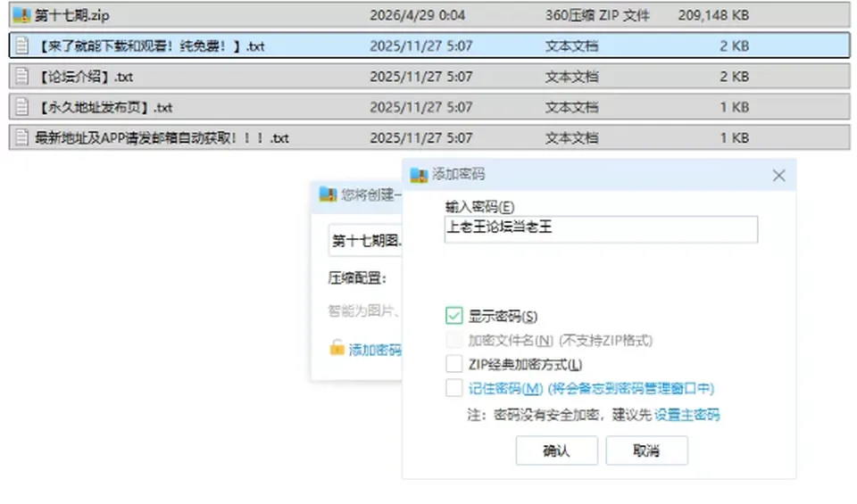Open the 设置主密码 link
Screen dimensions: 857x504
(687, 415)
